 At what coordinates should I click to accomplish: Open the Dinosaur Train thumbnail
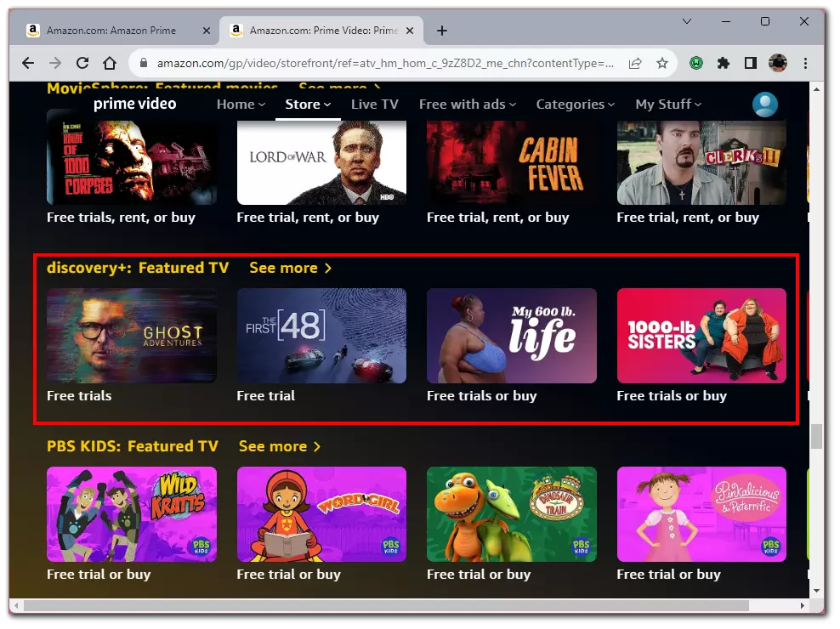coord(512,514)
